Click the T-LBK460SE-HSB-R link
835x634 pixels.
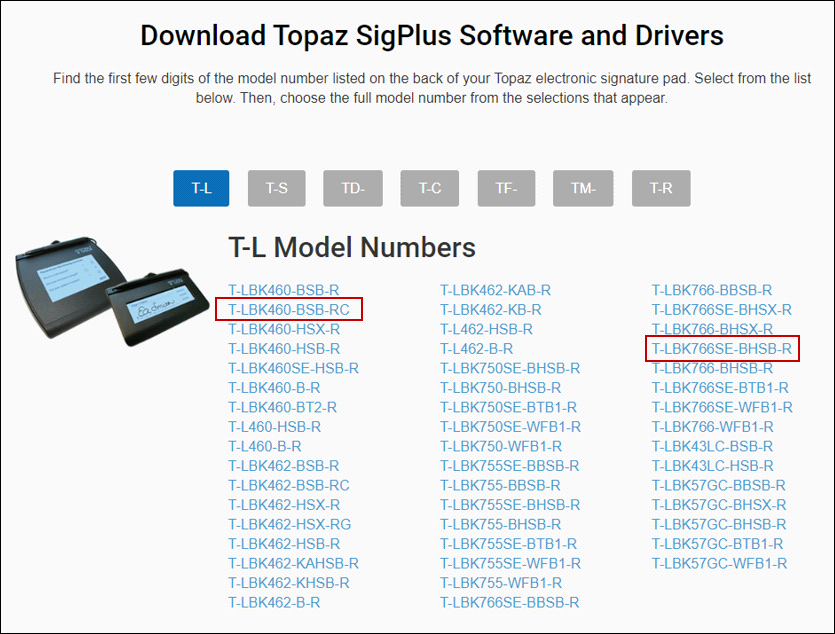click(294, 368)
